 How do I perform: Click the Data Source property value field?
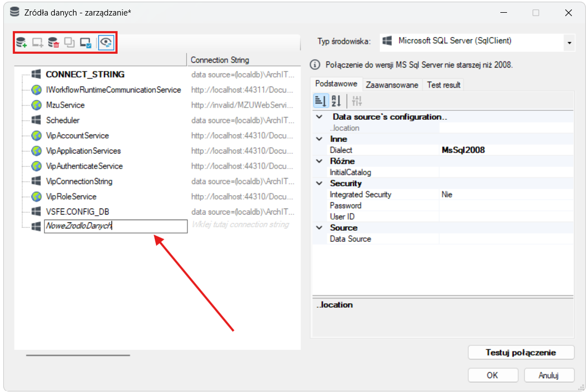(x=506, y=239)
